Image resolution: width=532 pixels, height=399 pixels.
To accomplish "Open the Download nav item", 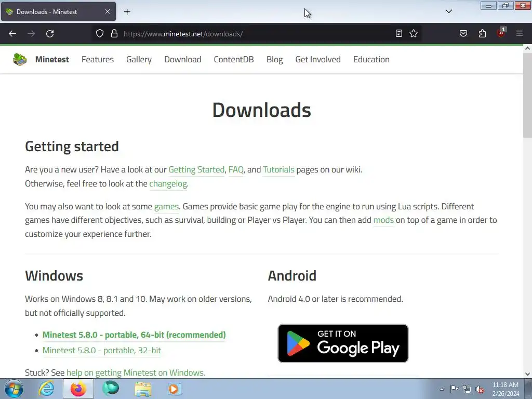I will (182, 59).
